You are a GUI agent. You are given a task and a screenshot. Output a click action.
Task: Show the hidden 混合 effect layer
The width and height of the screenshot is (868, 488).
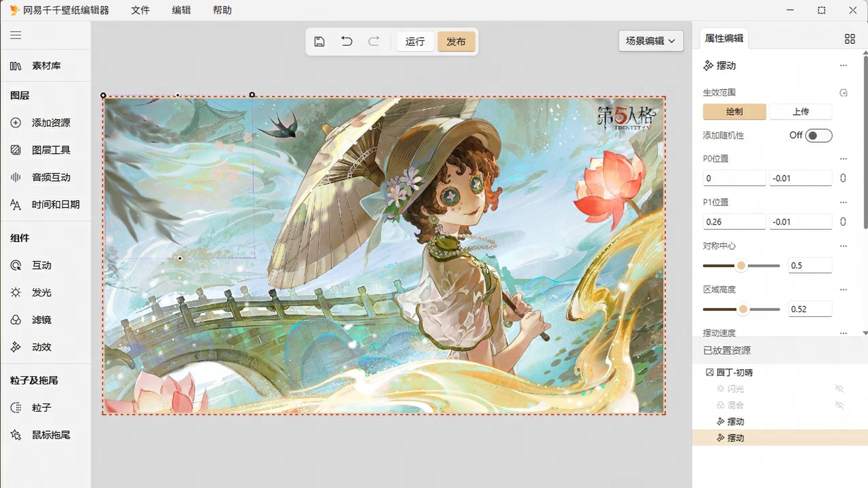coord(839,405)
